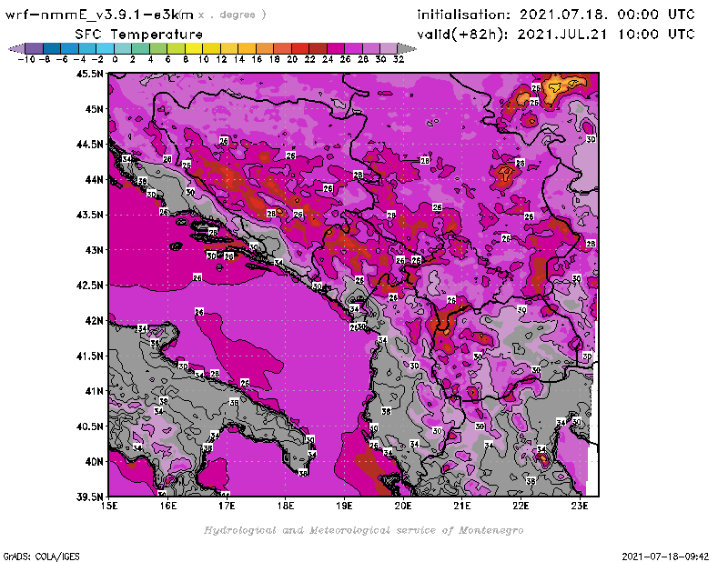Image resolution: width=728 pixels, height=562 pixels.
Task: Select the 18E longitude label
Action: tap(286, 507)
